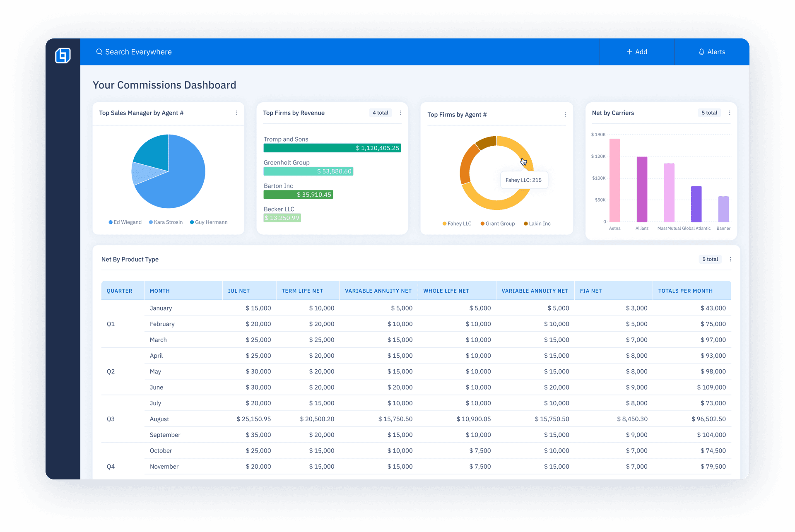The height and width of the screenshot is (532, 795).
Task: Hide Lakin Inc via its legend toggle
Action: click(537, 224)
